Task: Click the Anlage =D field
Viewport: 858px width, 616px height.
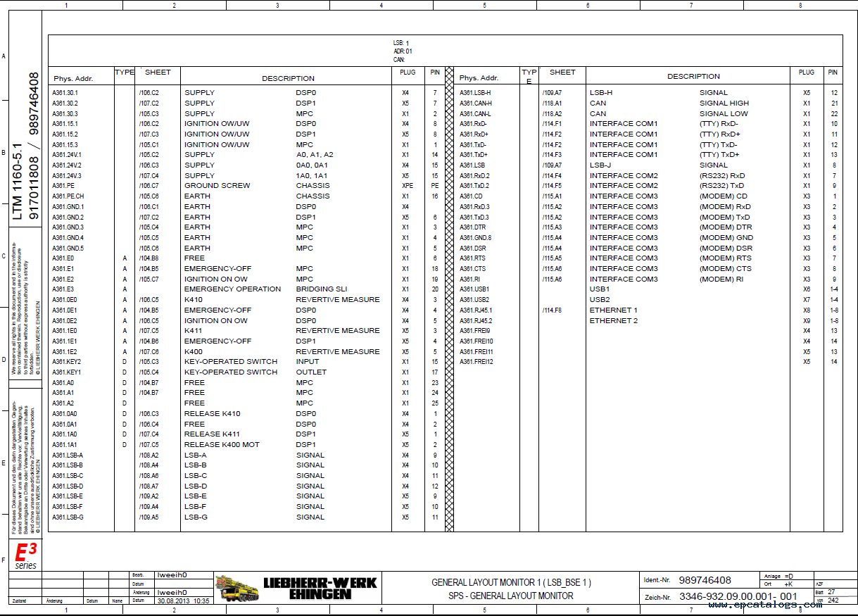Action: coord(779,577)
